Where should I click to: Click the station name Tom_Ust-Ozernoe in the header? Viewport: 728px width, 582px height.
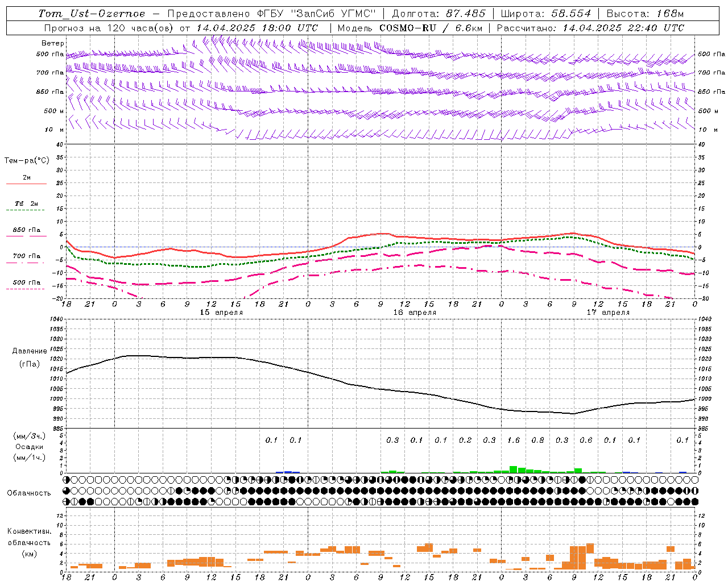[92, 14]
